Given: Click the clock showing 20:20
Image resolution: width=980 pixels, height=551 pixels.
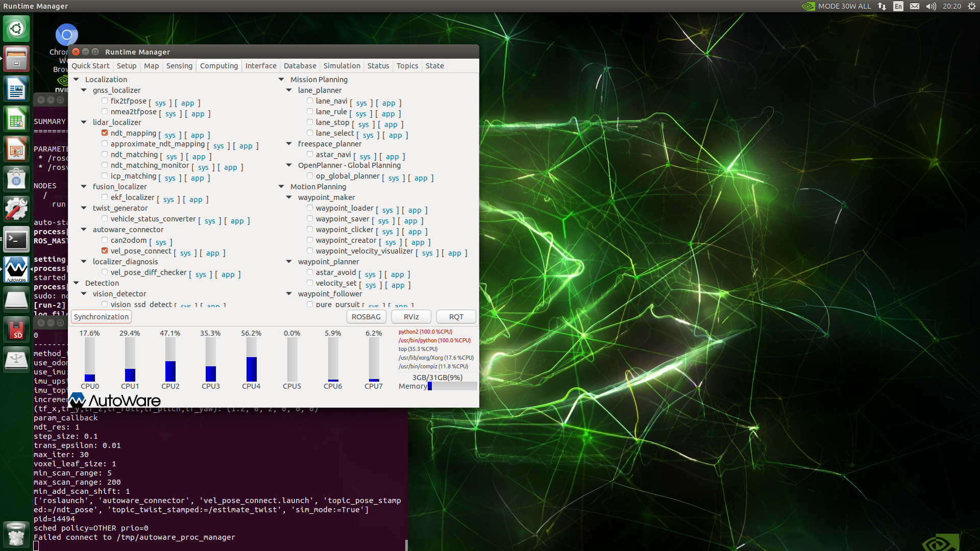Looking at the screenshot, I should point(952,6).
